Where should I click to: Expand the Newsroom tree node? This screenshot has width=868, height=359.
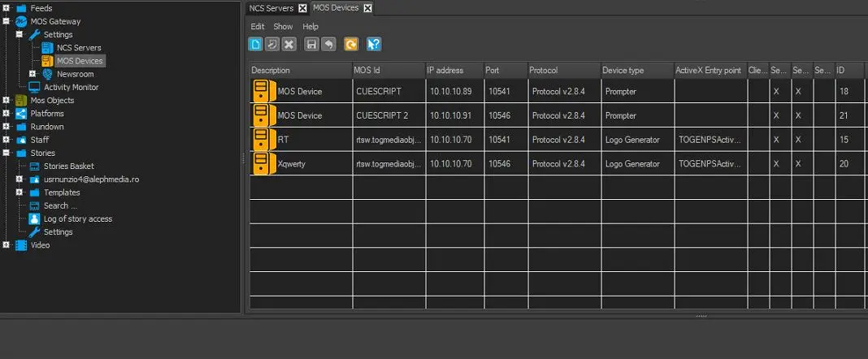pyautogui.click(x=33, y=74)
